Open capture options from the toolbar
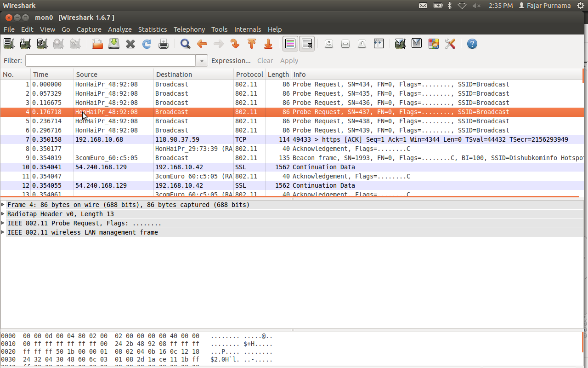This screenshot has height=368, width=588. coord(25,44)
